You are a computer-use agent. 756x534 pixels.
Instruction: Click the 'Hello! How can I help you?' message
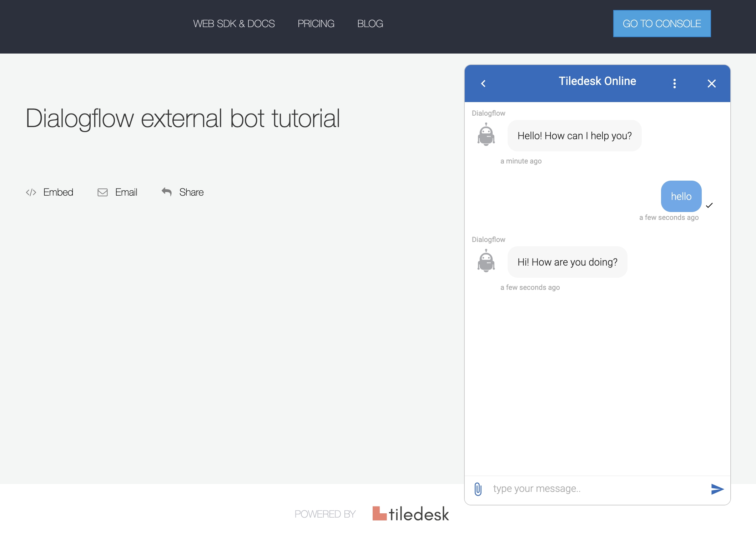574,136
